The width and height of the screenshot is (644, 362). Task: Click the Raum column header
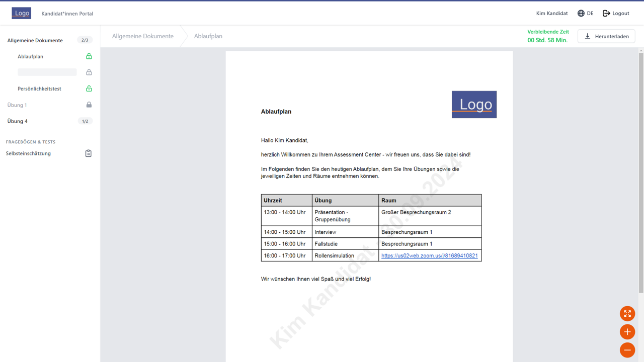click(x=430, y=200)
